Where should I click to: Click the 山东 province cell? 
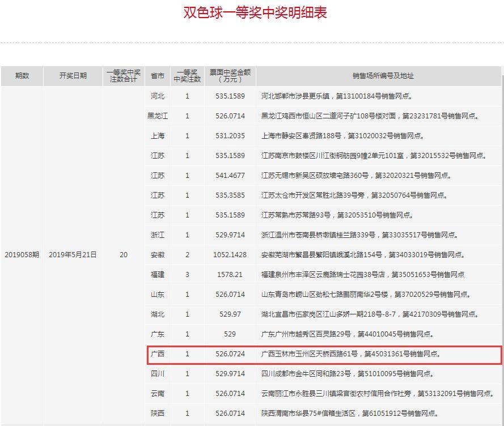pyautogui.click(x=158, y=294)
